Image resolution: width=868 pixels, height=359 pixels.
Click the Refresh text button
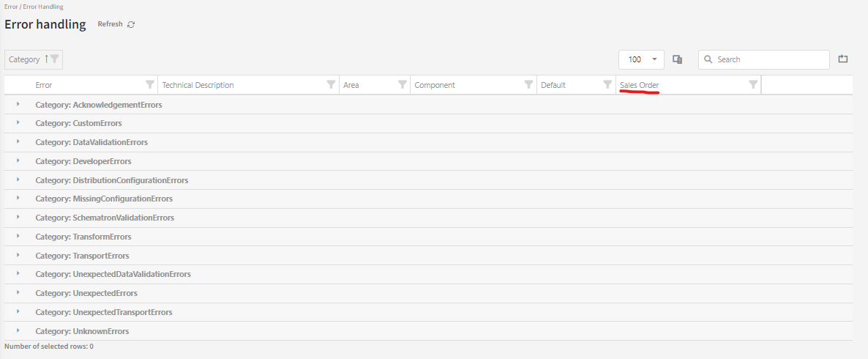click(110, 24)
